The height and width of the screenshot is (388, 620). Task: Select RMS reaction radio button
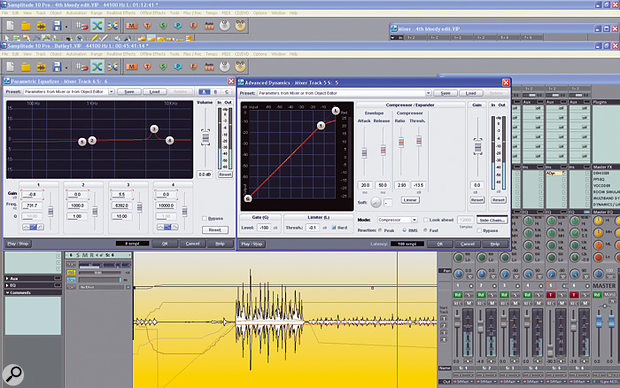[x=404, y=230]
